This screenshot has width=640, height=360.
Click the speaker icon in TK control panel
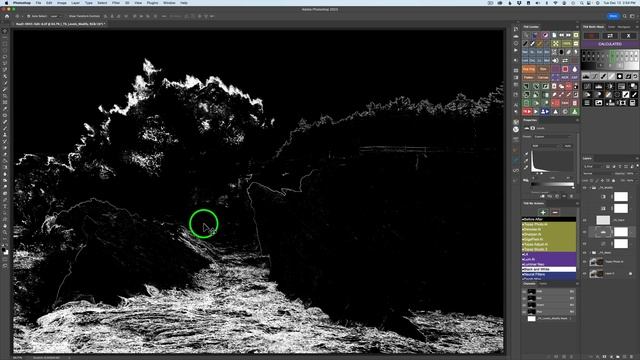click(556, 60)
